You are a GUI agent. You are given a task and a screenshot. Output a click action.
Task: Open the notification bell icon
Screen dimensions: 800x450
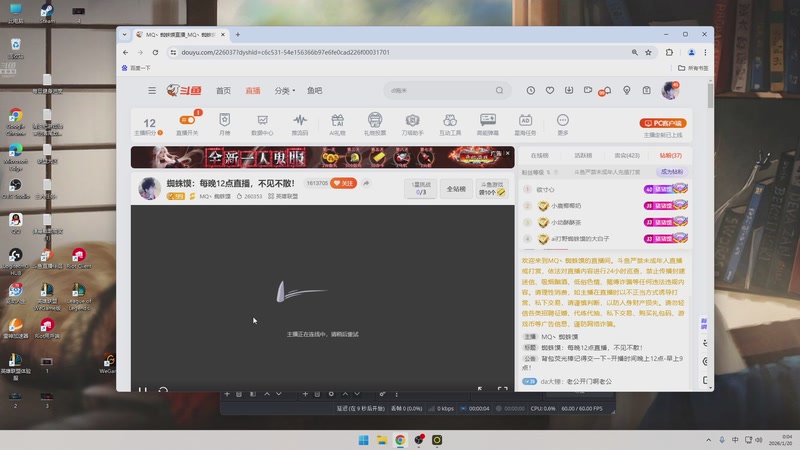click(607, 90)
